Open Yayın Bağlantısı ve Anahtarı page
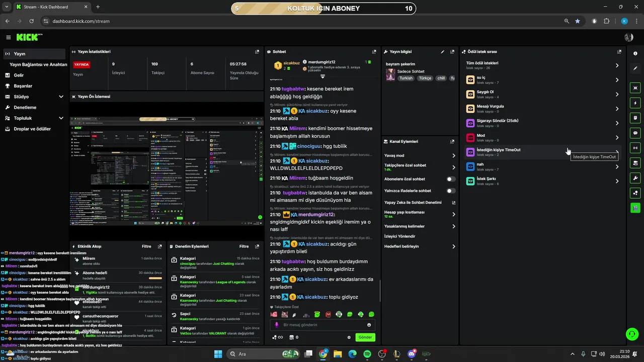 (x=38, y=64)
